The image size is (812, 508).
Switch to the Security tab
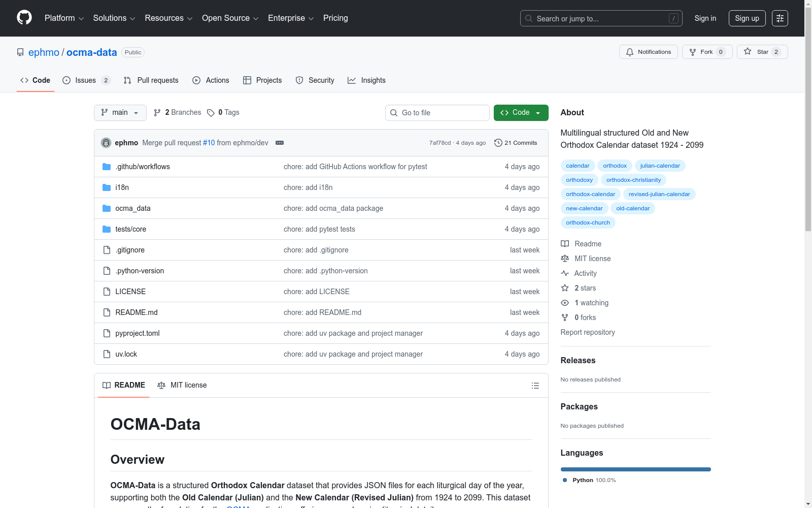click(x=315, y=80)
